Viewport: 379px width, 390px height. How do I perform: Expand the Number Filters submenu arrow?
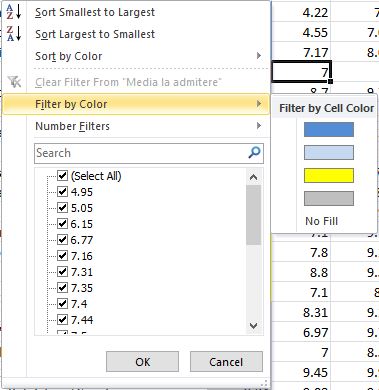pyautogui.click(x=259, y=126)
